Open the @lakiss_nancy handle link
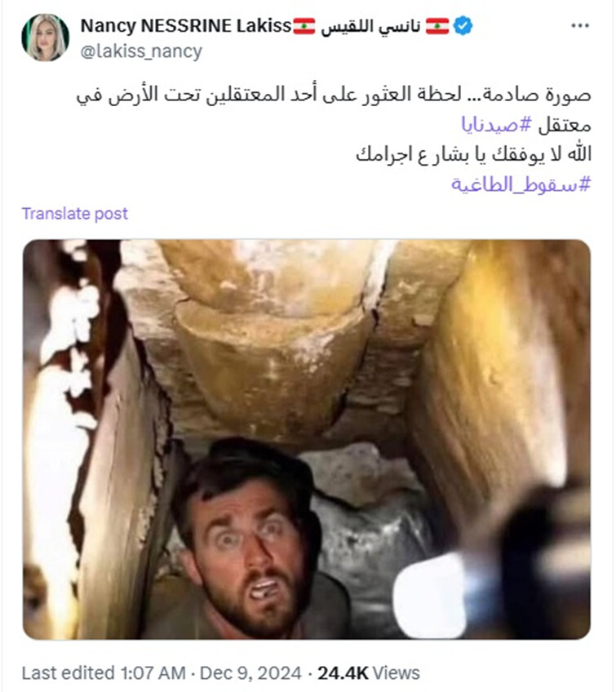The height and width of the screenshot is (692, 616). [141, 51]
